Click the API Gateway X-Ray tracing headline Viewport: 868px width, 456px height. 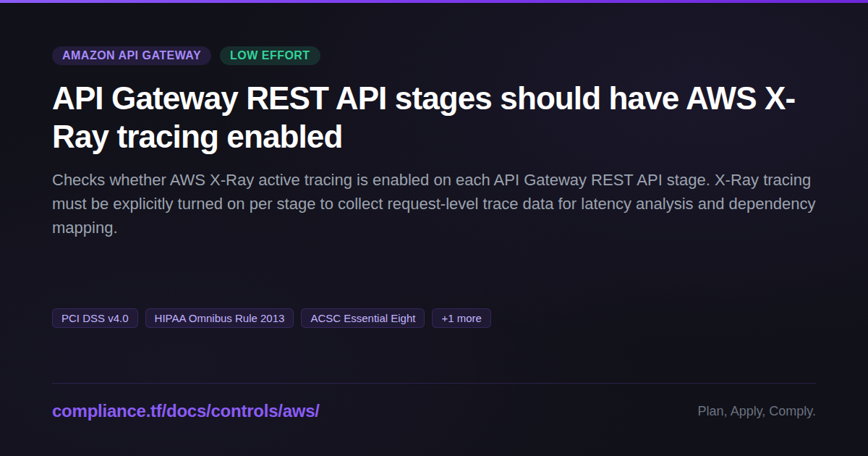(x=424, y=118)
